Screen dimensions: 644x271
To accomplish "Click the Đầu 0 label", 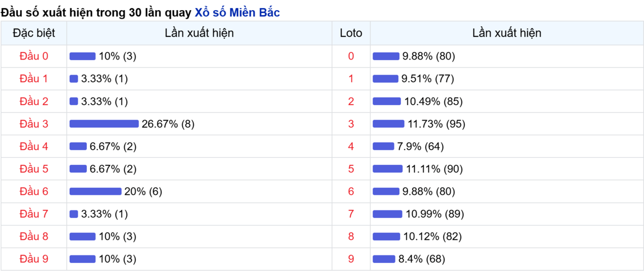I will [34, 56].
